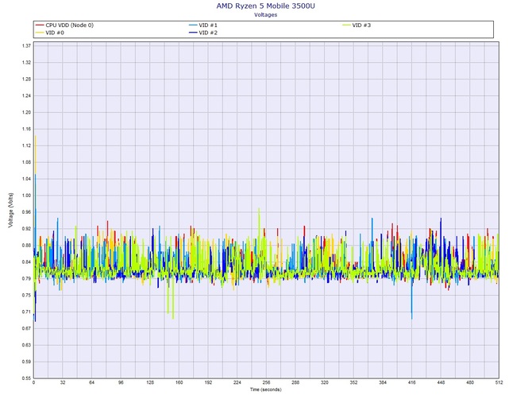
Task: Click the 128 tick label on the time axis
Action: [x=150, y=382]
